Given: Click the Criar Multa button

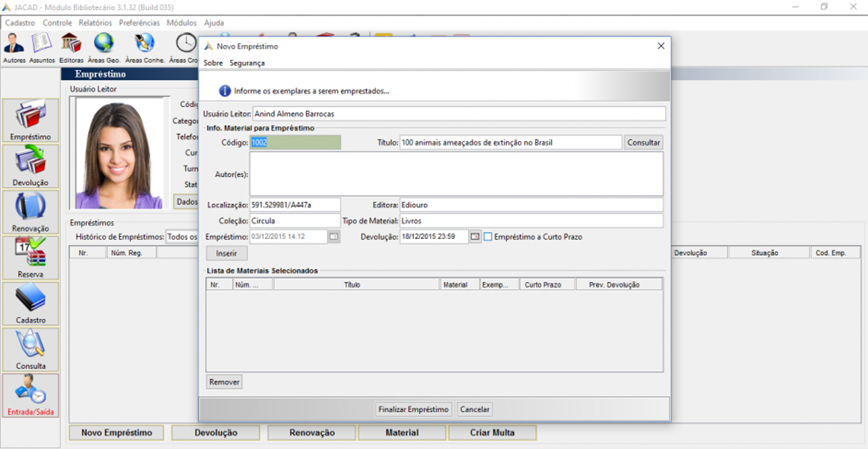Looking at the screenshot, I should (492, 433).
